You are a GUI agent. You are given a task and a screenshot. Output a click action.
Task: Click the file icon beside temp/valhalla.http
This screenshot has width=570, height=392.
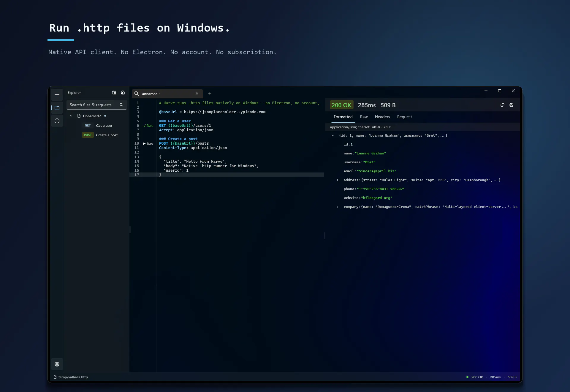coord(55,377)
